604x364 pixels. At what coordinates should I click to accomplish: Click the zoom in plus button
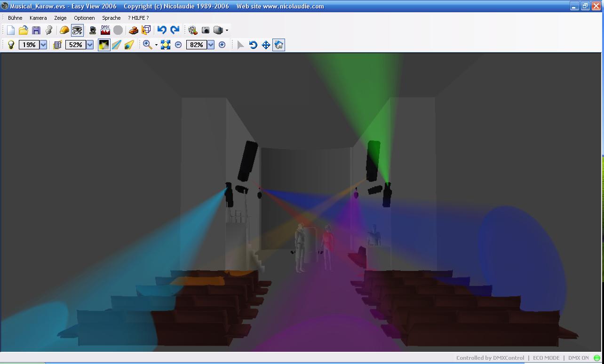pos(222,45)
